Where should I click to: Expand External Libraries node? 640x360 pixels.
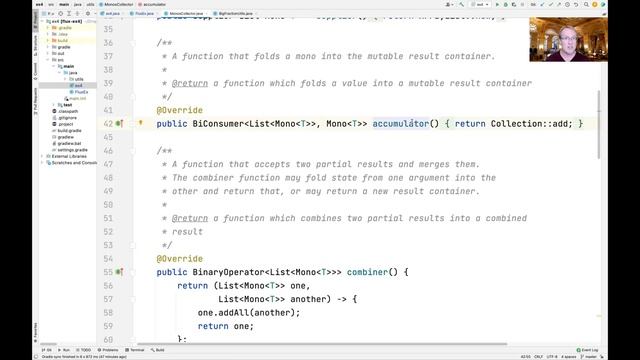42,156
